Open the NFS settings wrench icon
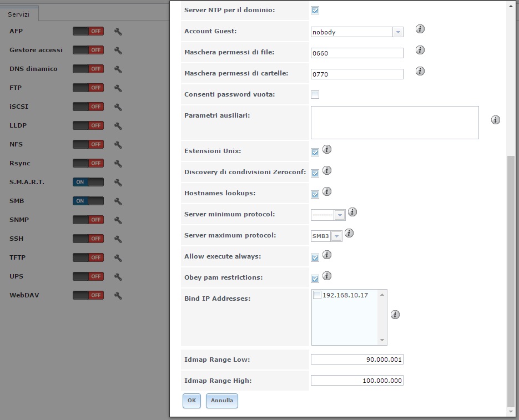519x420 pixels. (118, 145)
